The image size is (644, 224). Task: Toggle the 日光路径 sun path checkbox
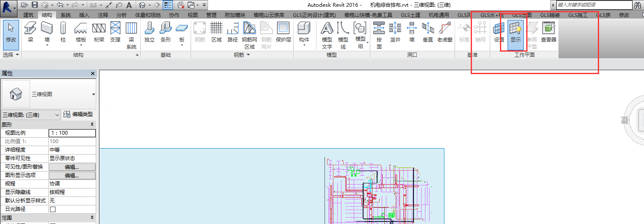click(53, 209)
